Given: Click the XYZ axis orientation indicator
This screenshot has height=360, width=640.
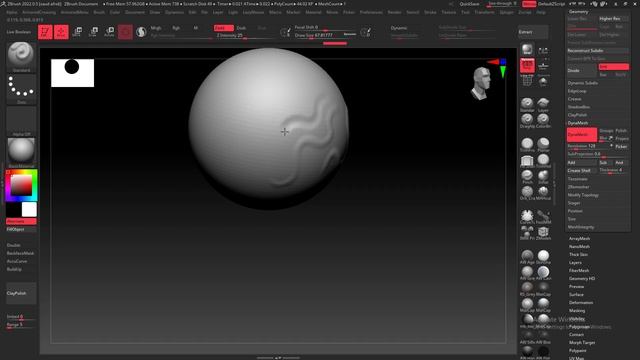Looking at the screenshot, I should (x=498, y=67).
